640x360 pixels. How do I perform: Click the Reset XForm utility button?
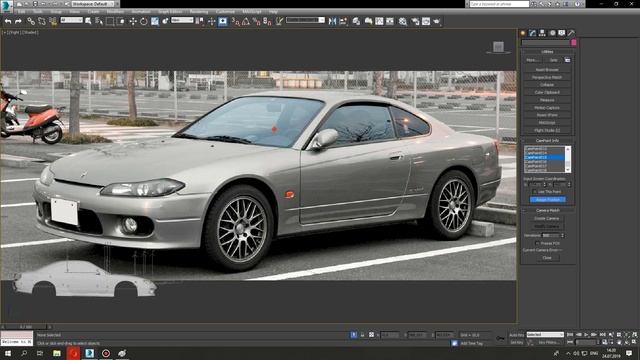(x=547, y=115)
